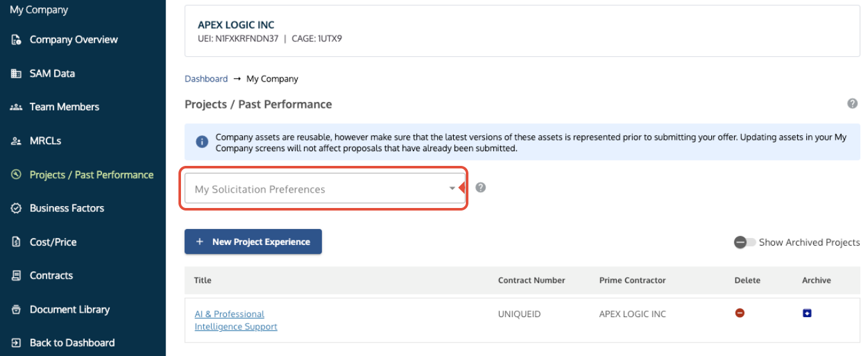This screenshot has width=868, height=356.
Task: Click the UEI and CAGE code line
Action: [270, 38]
